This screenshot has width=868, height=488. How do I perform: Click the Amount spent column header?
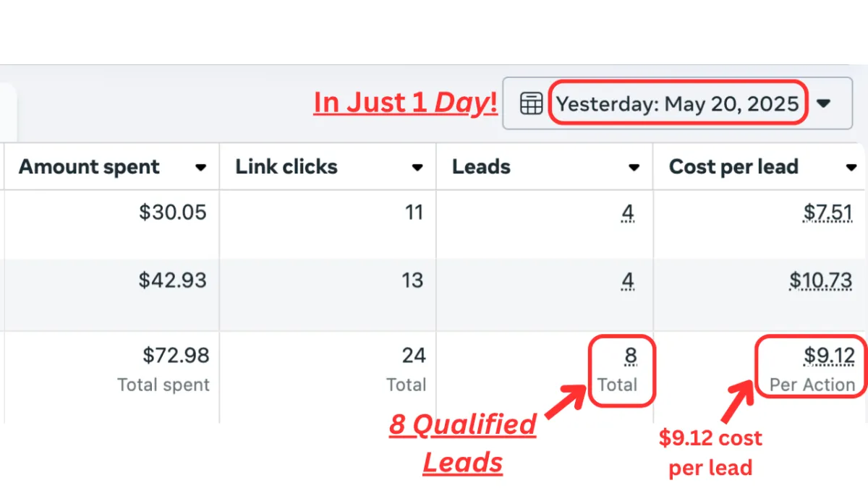coord(89,167)
